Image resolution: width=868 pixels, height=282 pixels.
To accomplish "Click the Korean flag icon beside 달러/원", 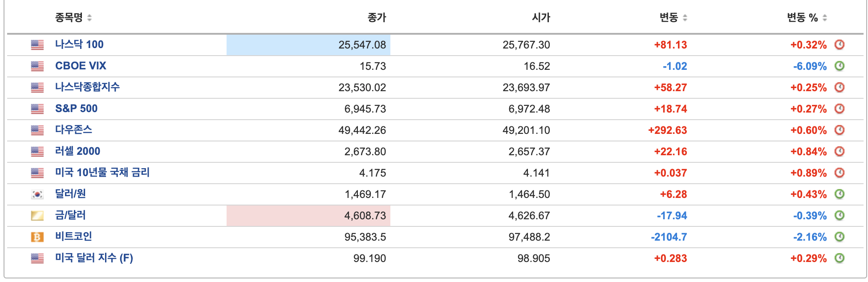I will point(37,194).
